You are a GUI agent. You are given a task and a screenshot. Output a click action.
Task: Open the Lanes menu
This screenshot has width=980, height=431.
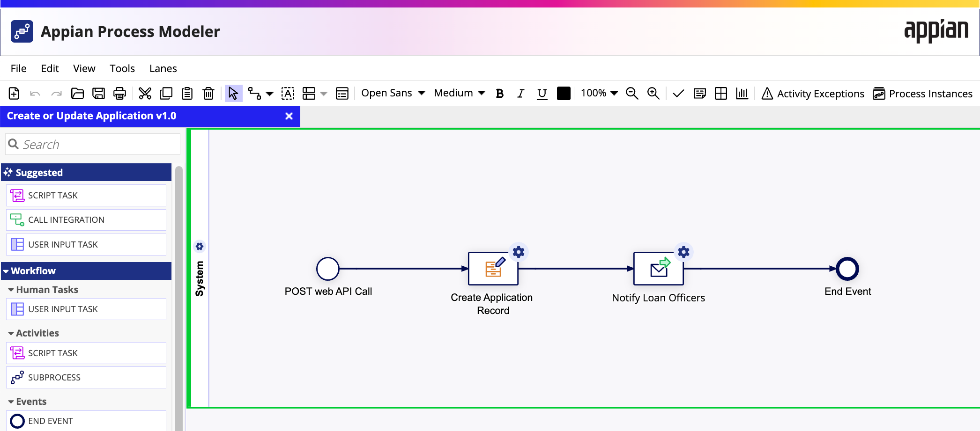tap(163, 68)
